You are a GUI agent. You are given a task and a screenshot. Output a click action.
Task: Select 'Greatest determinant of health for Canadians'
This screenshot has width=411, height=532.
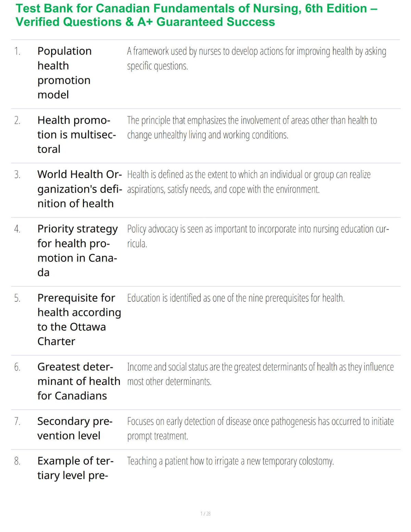point(79,381)
